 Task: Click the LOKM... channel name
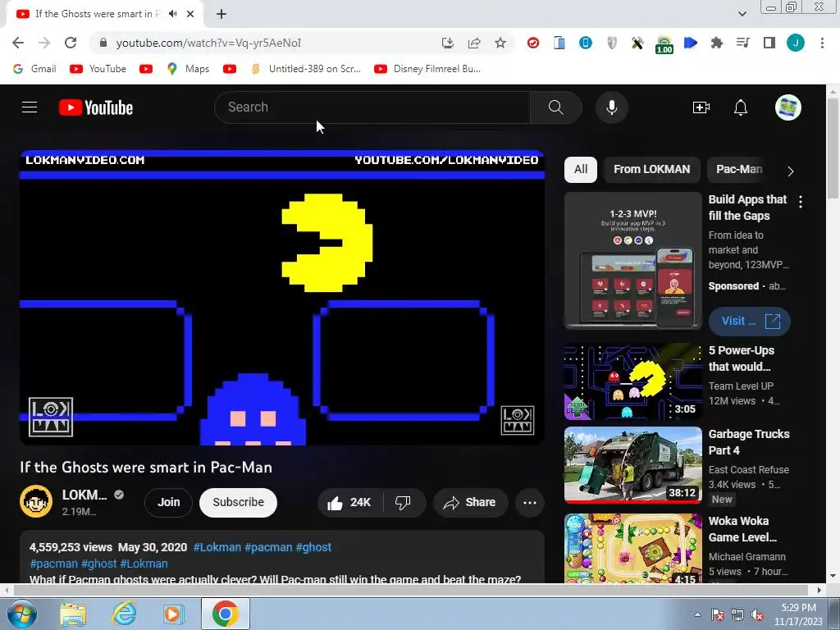84,495
